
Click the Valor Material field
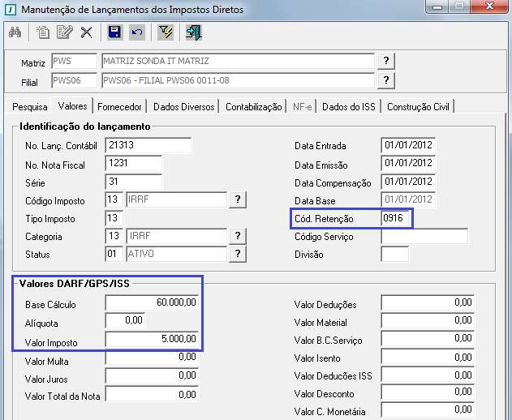coord(428,320)
